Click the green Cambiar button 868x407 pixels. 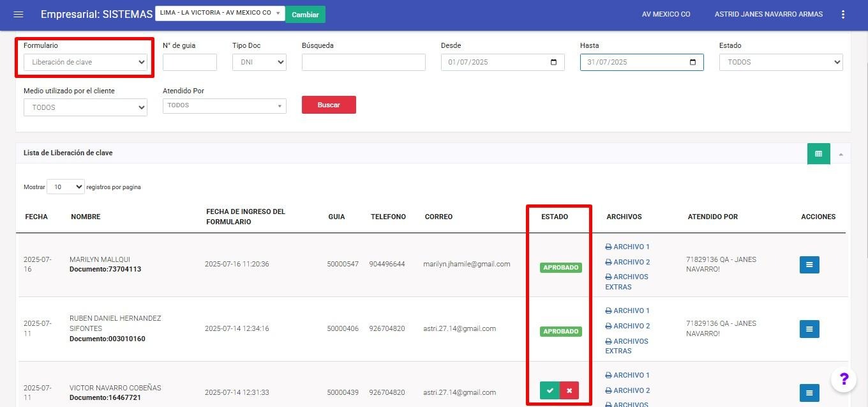pos(305,15)
